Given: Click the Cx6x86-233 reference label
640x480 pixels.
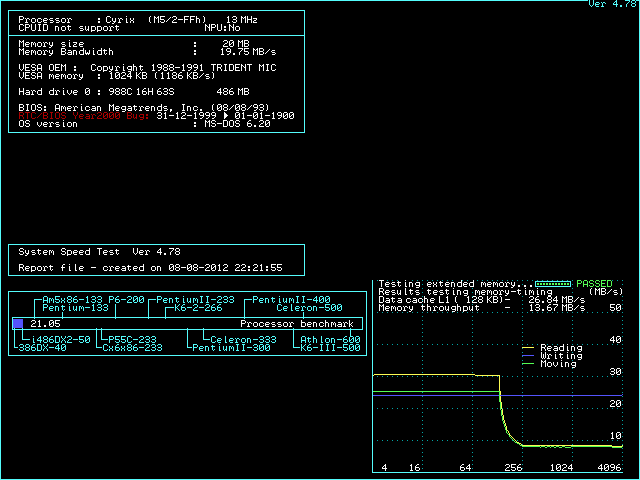Looking at the screenshot, I should [132, 348].
